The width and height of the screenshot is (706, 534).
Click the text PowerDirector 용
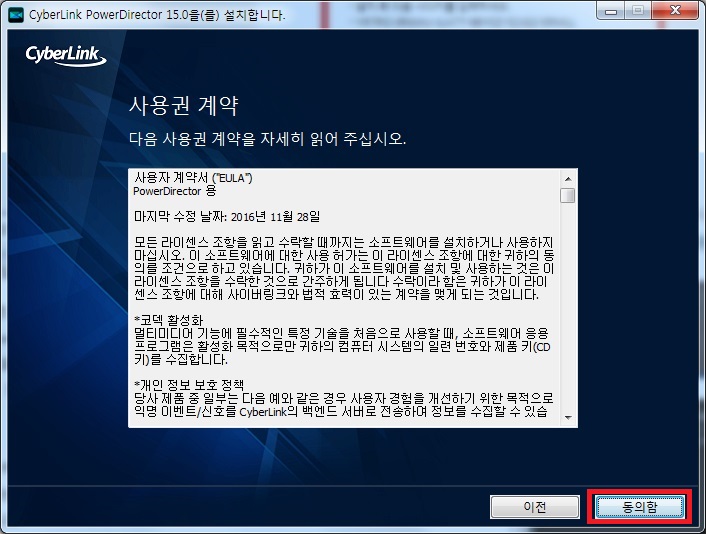coord(175,191)
